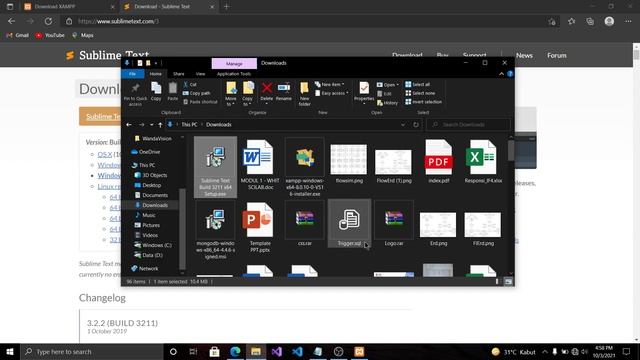
Task: Switch to the Share ribbon tab
Action: [x=179, y=74]
